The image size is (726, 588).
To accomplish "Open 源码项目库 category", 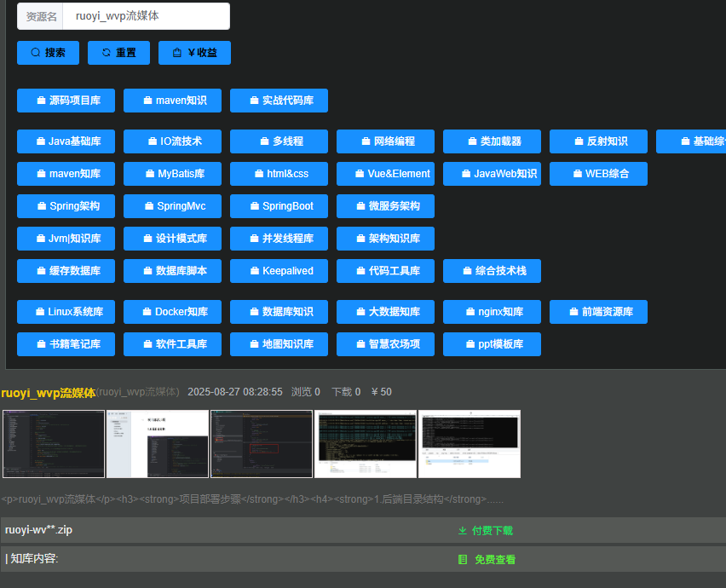I will tap(66, 101).
